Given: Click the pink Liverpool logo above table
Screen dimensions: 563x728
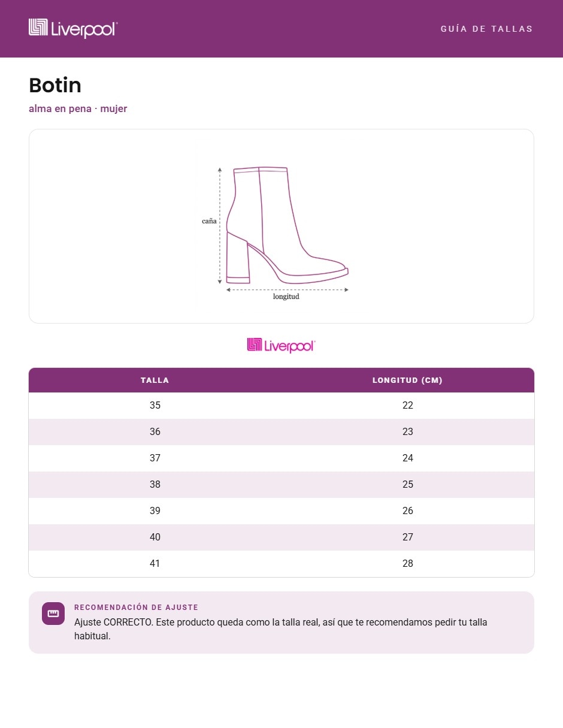Looking at the screenshot, I should [x=281, y=345].
